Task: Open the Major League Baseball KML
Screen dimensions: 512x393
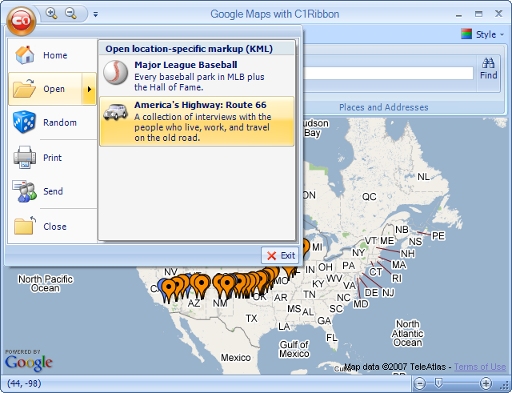Action: (x=197, y=76)
